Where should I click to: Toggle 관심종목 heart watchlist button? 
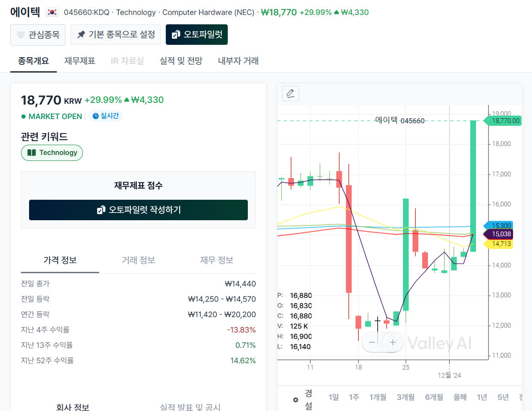38,35
